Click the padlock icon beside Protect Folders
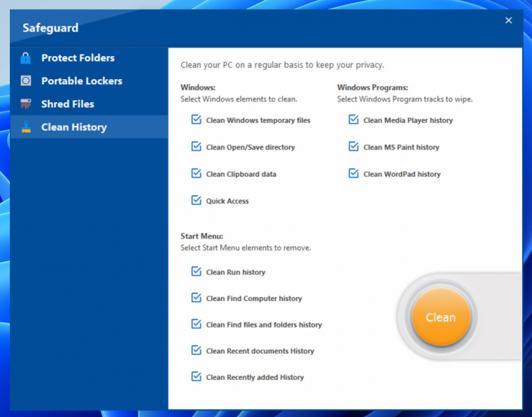Viewport: 532px width, 417px height. click(26, 58)
